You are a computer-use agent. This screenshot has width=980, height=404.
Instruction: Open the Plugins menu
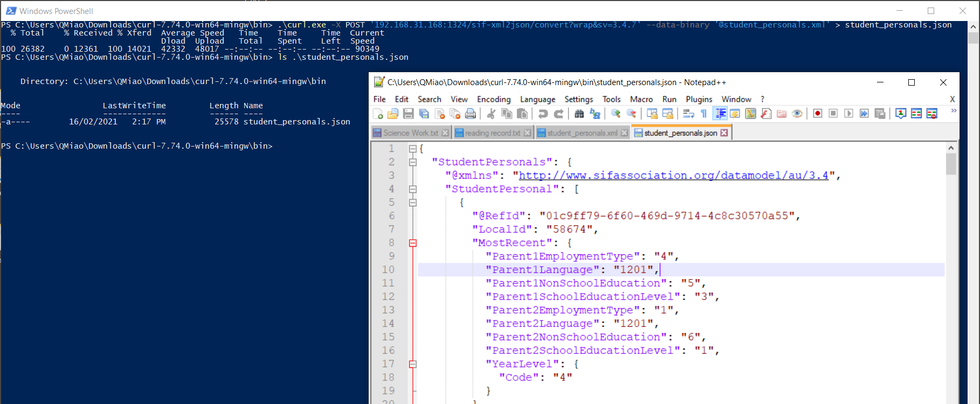[699, 99]
